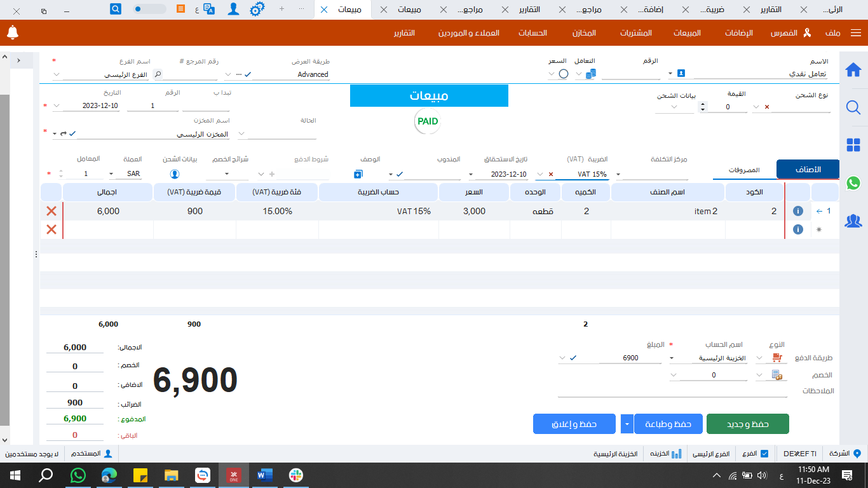Toggle the switch in the top title bar
Viewport: 868px width, 488px height.
pyautogui.click(x=149, y=9)
